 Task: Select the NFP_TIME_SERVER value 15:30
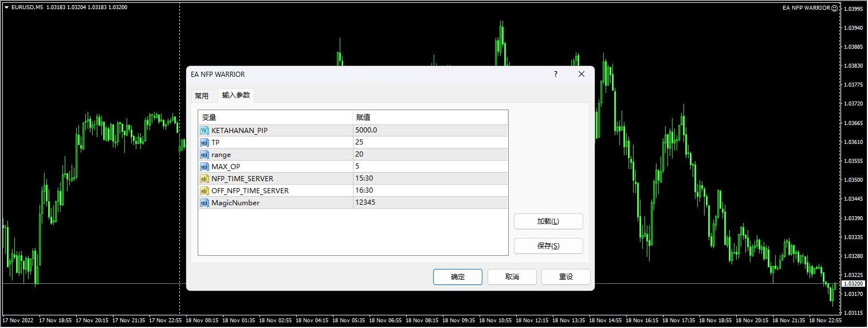pyautogui.click(x=430, y=178)
